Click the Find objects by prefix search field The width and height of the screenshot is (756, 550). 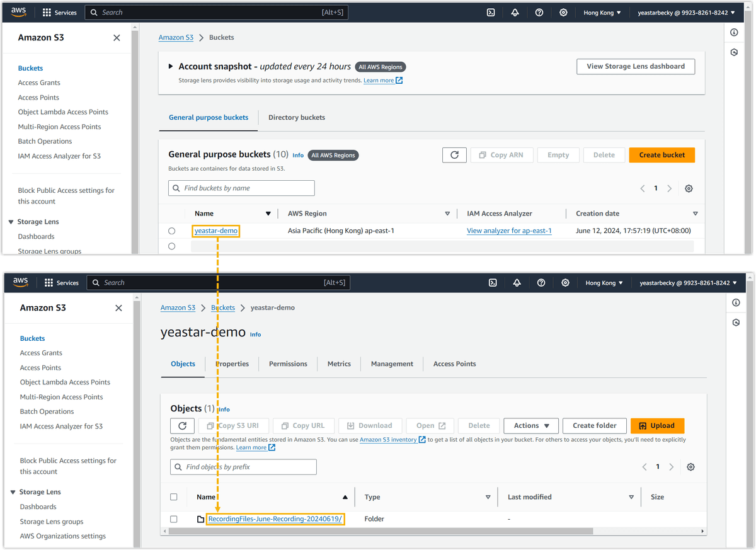pyautogui.click(x=243, y=466)
